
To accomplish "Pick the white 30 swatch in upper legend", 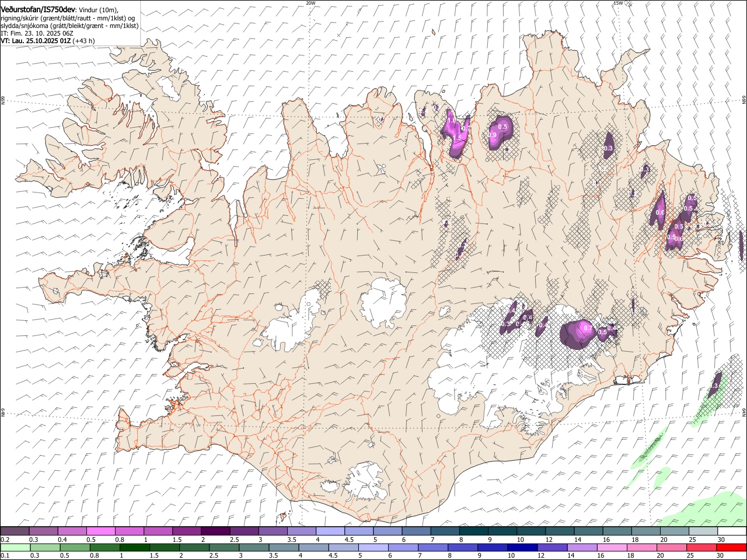I will 732,531.
